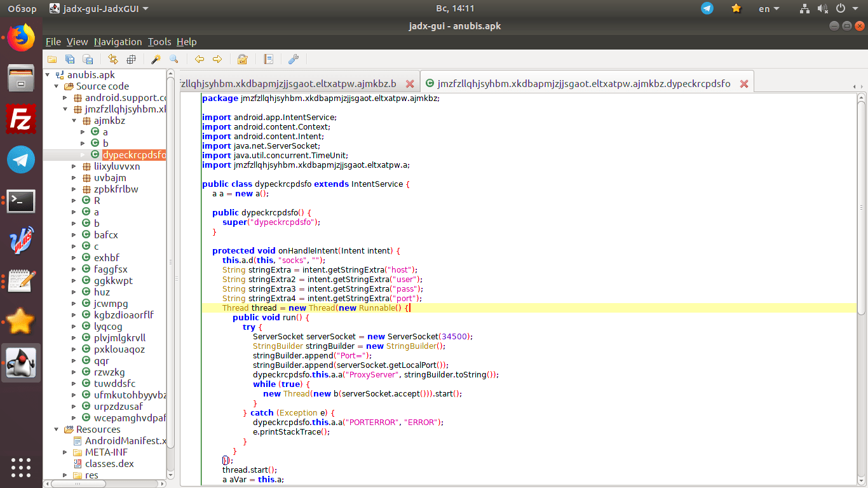Open the log viewer notebook icon

coord(268,59)
